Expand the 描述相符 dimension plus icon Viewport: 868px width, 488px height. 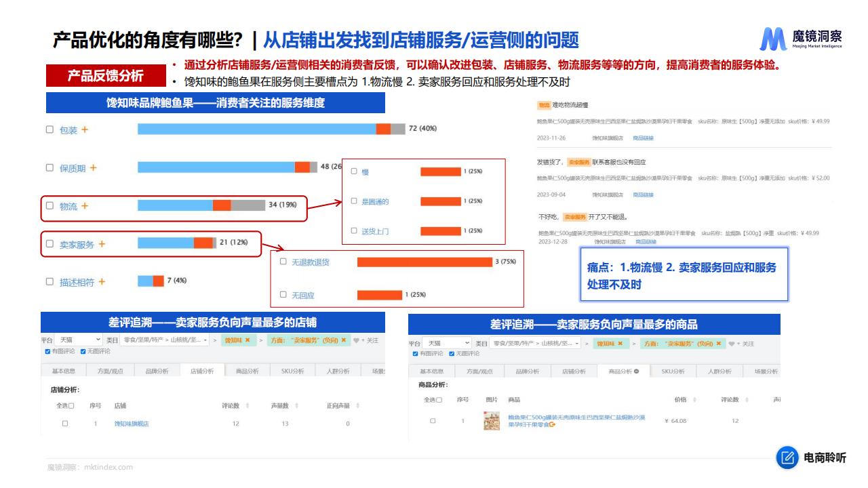click(x=102, y=282)
